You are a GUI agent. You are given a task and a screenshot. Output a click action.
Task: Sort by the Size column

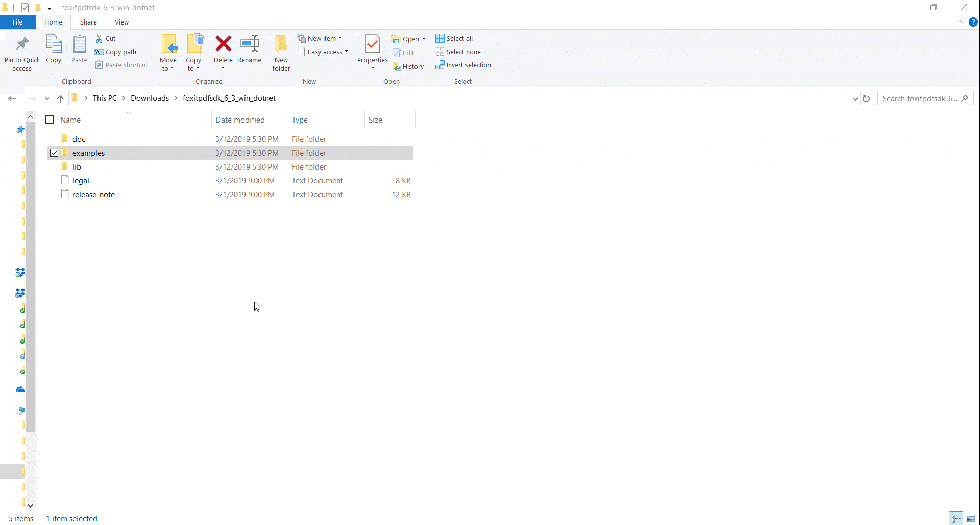coord(375,120)
